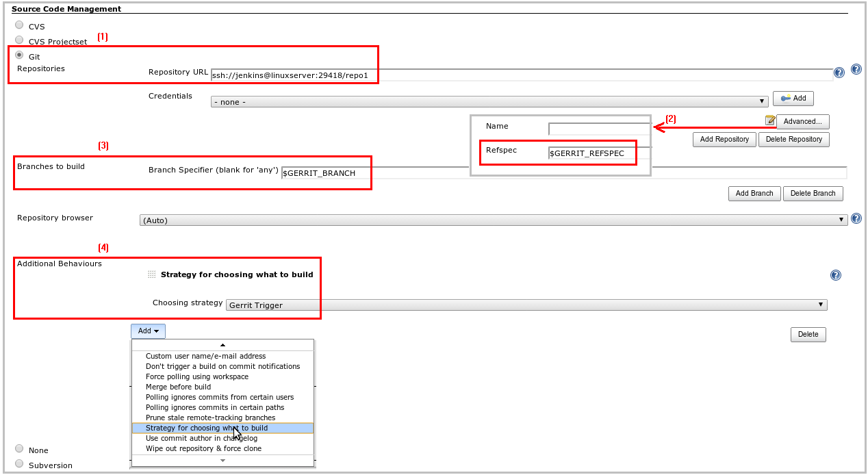The width and height of the screenshot is (868, 475).
Task: Choose Merge before build
Action: point(222,387)
